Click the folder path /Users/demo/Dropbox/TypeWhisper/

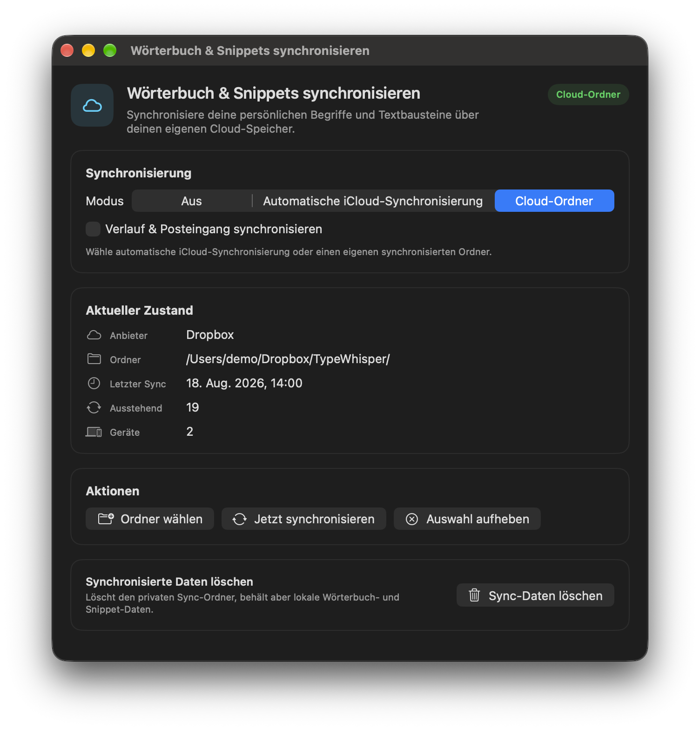[x=288, y=359]
